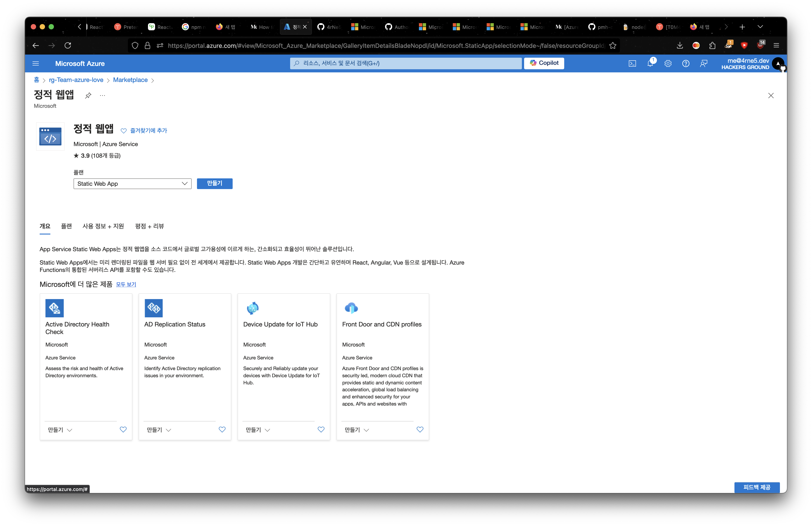The image size is (812, 526).
Task: Favorite Active Directory Health Check card
Action: pyautogui.click(x=123, y=430)
